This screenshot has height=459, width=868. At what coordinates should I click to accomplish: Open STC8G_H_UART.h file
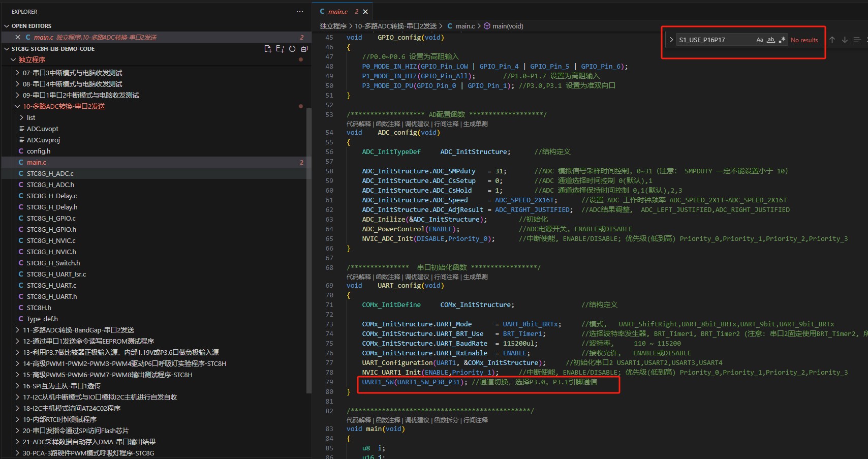click(52, 296)
